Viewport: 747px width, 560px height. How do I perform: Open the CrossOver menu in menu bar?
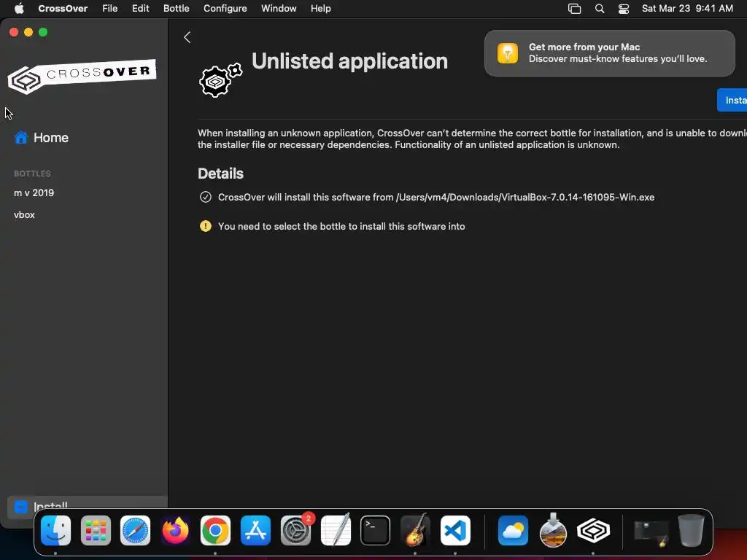[x=63, y=9]
